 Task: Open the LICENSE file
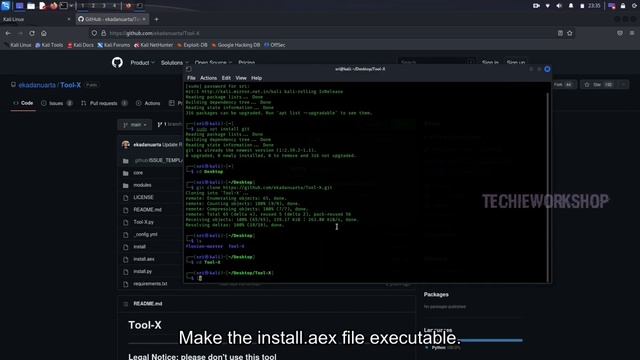[x=143, y=197]
